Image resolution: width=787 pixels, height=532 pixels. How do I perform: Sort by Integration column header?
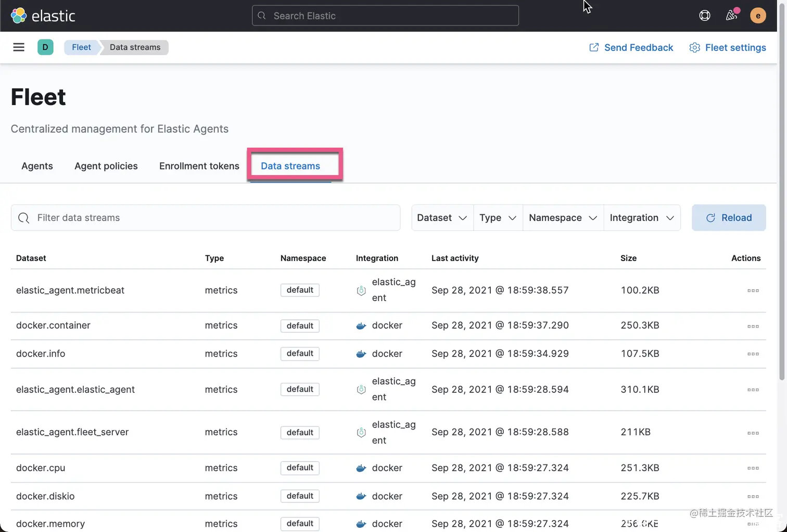377,258
